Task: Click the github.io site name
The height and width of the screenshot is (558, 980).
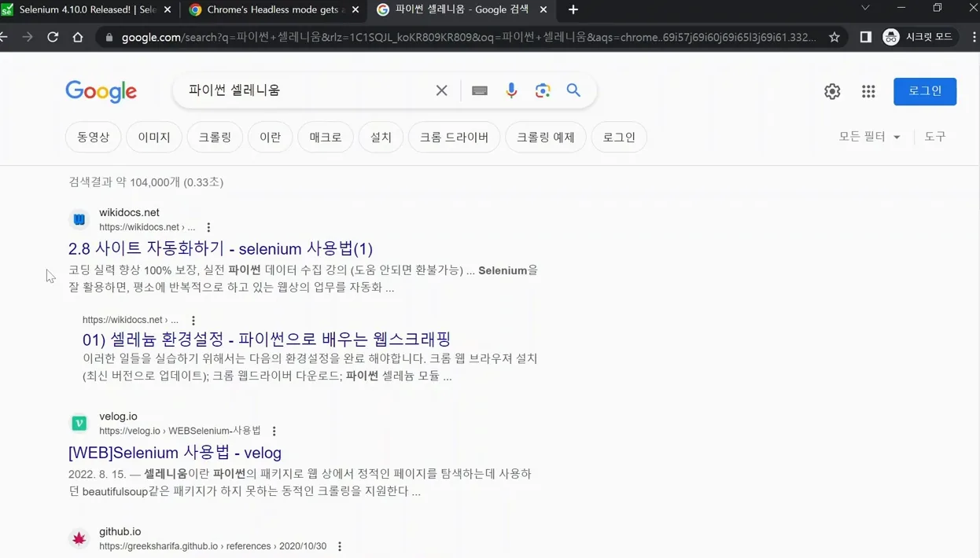Action: pos(120,531)
